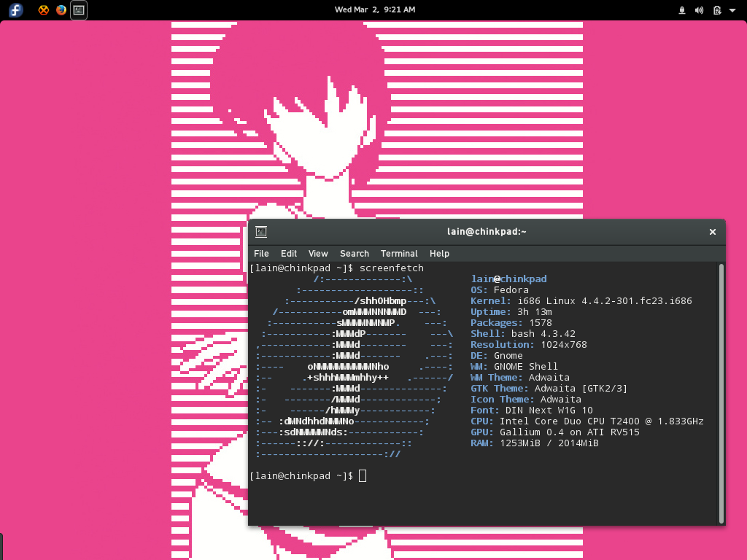Open the Fedora activities logo button
This screenshot has height=560, width=747.
[15, 10]
